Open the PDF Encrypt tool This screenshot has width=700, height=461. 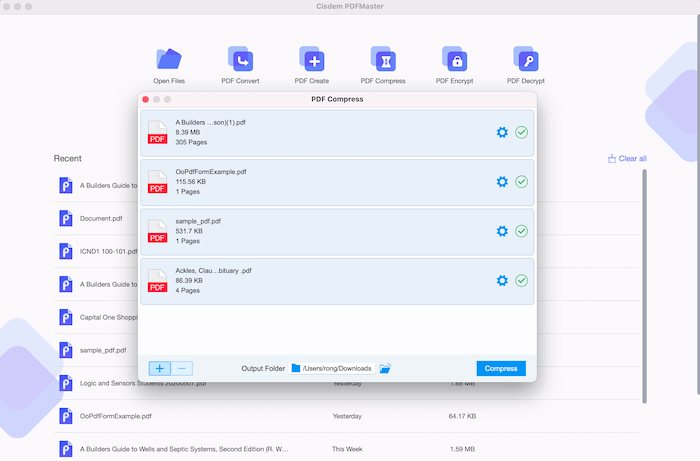click(454, 65)
